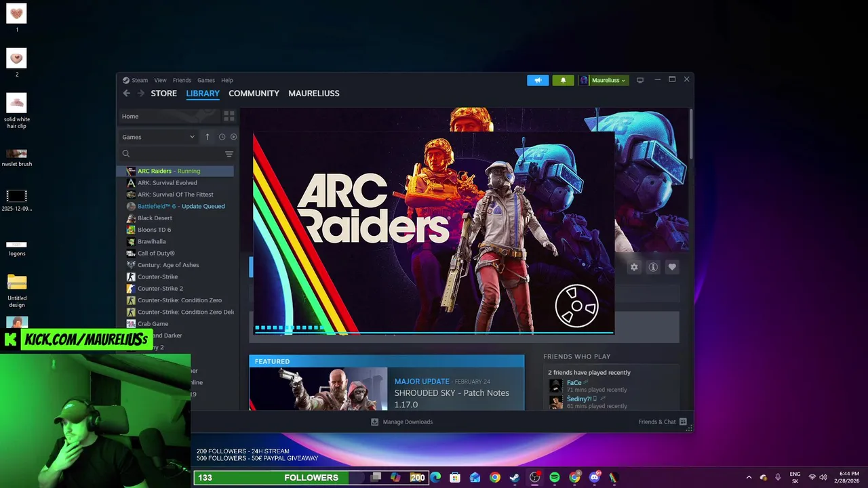Open the featured update thumbnail image
The image size is (868, 488).
pyautogui.click(x=318, y=389)
